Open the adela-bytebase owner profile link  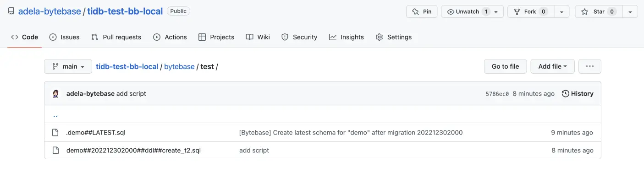50,11
